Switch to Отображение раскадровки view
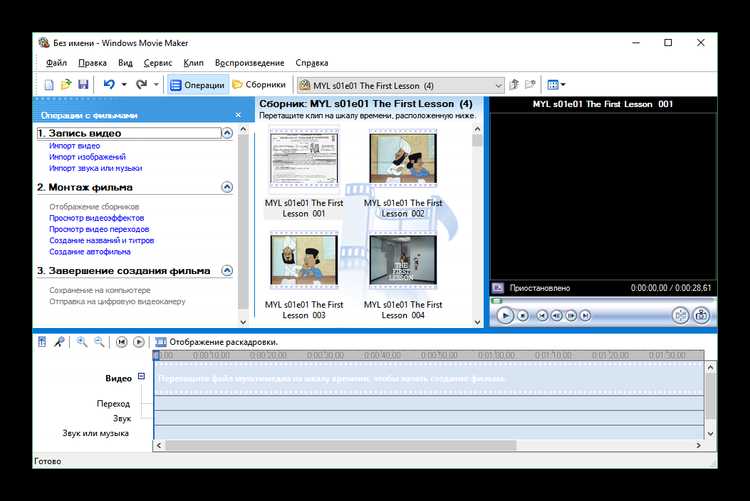 pos(217,342)
